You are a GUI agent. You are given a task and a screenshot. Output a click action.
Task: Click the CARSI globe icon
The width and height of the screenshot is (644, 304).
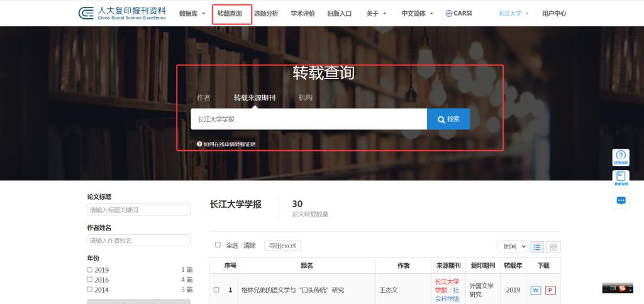449,13
